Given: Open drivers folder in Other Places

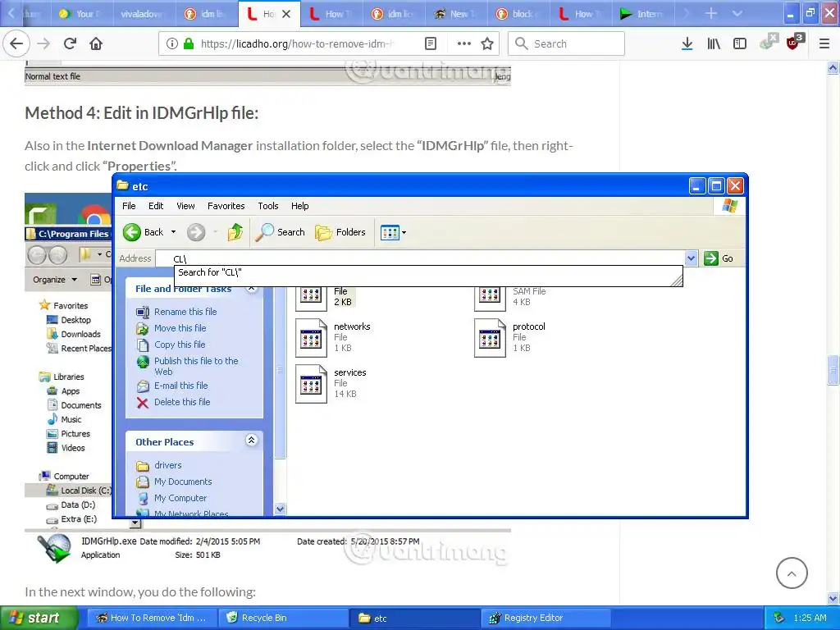Looking at the screenshot, I should coord(167,465).
